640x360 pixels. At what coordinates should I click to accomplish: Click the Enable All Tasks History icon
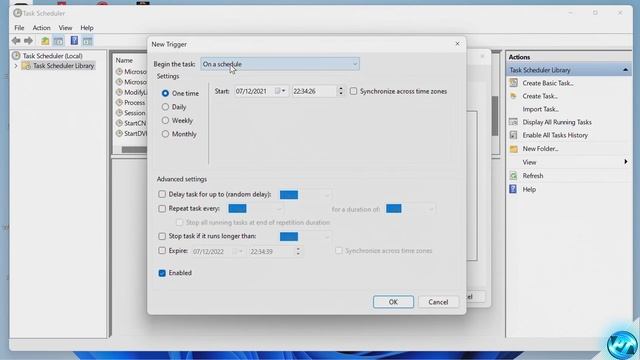[513, 135]
